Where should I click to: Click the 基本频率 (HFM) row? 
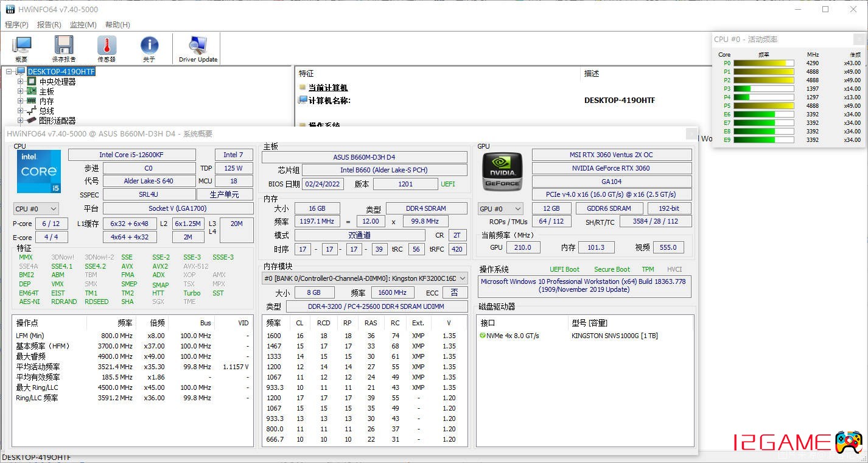point(133,346)
